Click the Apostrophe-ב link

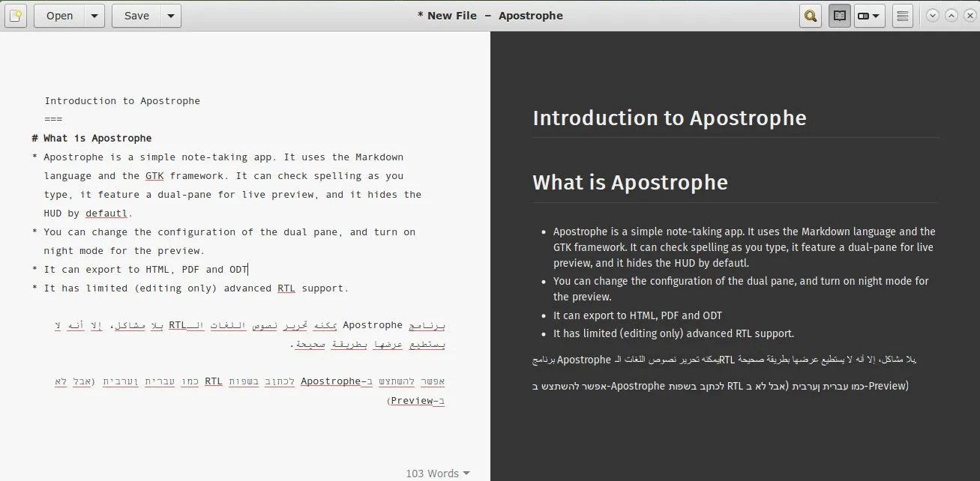(337, 381)
